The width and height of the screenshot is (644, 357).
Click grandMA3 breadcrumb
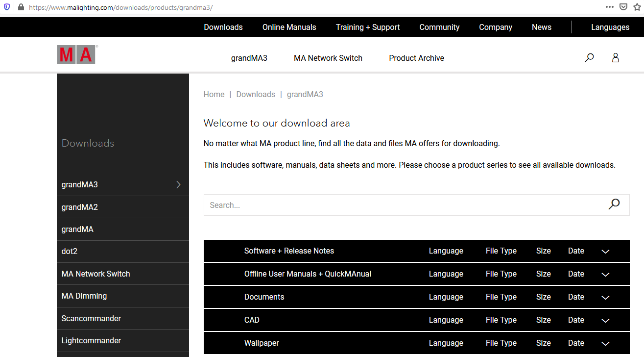pos(305,94)
